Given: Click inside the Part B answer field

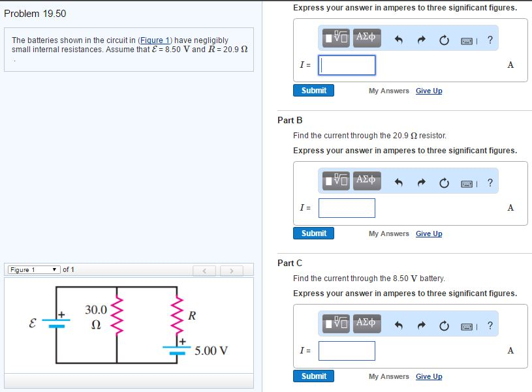Looking at the screenshot, I should tap(346, 207).
